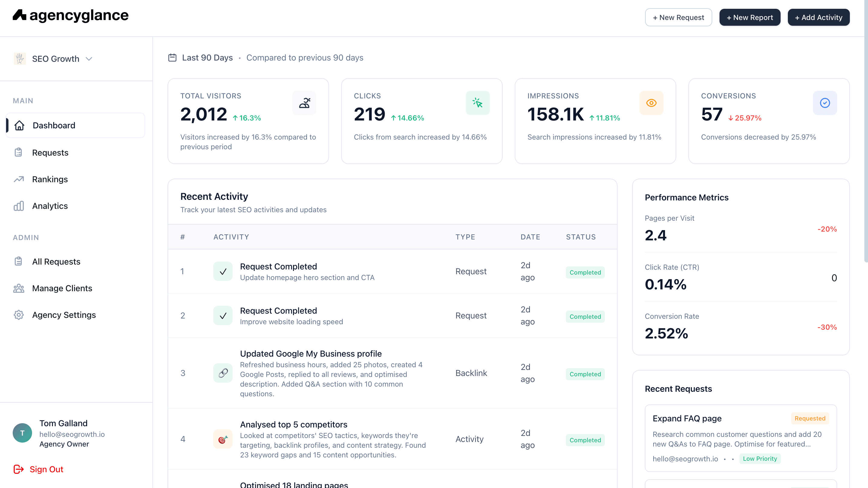
Task: Open the Analytics section
Action: click(x=50, y=206)
